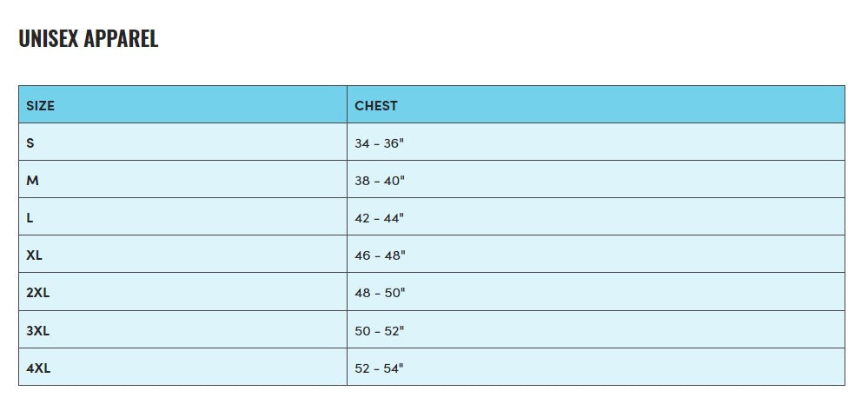
Task: Click the 52 - 54" chest measurement
Action: (x=380, y=368)
